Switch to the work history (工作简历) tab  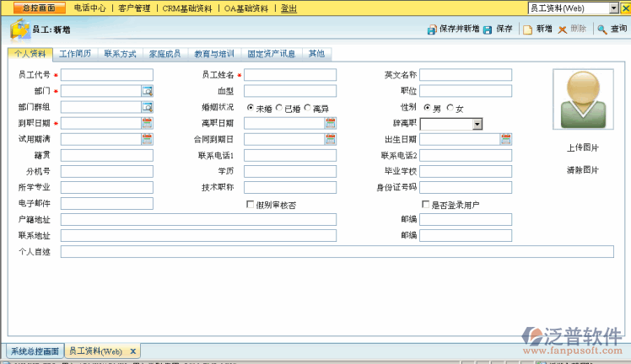[x=75, y=54]
